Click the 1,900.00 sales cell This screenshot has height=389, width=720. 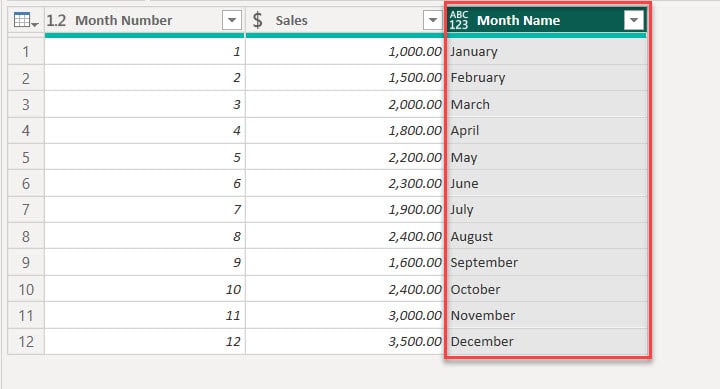[x=345, y=210]
